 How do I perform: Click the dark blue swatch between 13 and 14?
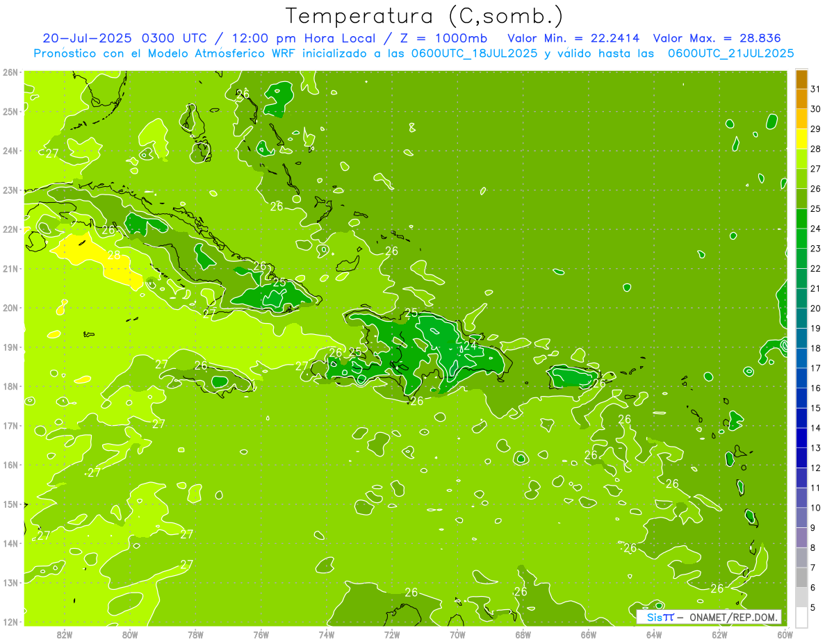pos(801,438)
